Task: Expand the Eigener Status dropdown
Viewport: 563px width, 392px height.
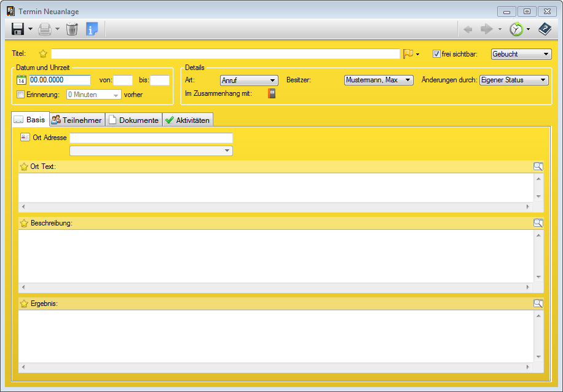Action: click(x=513, y=80)
